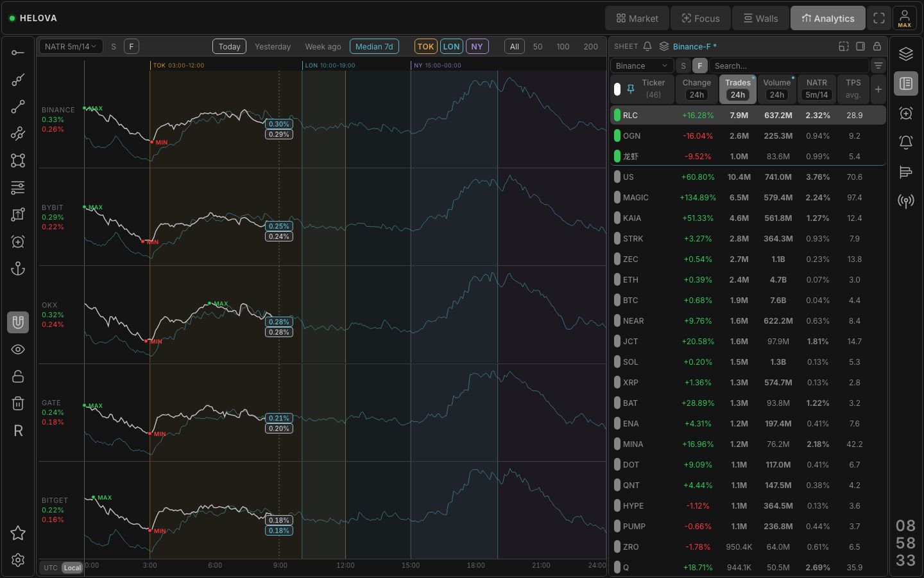The image size is (924, 578).
Task: Switch time axis to UTC
Action: click(x=51, y=568)
